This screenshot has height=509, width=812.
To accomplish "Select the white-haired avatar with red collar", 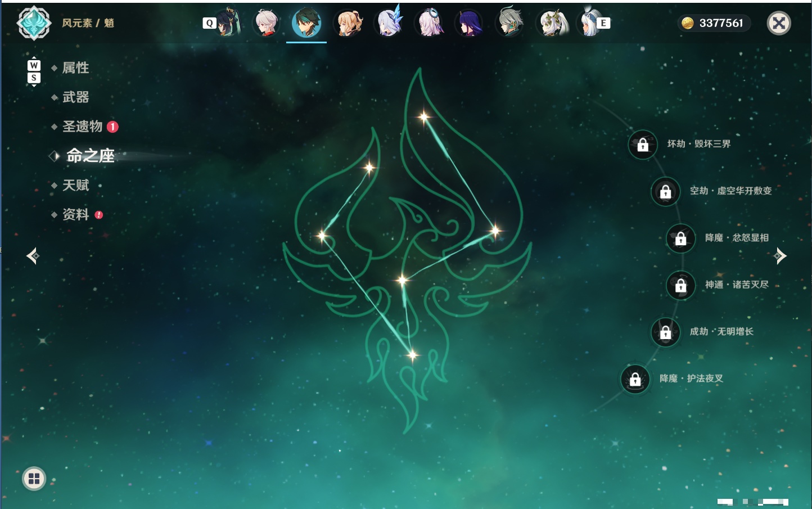I will (x=267, y=23).
